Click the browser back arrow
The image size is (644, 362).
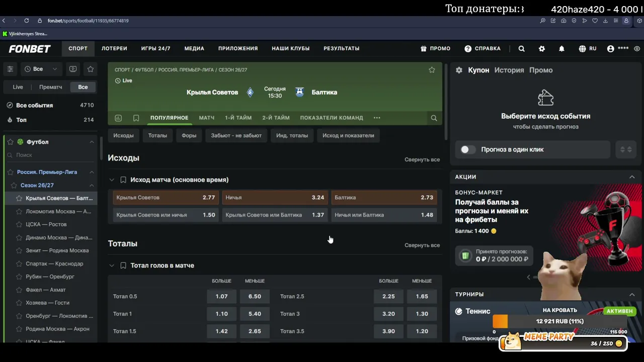pyautogui.click(x=4, y=21)
